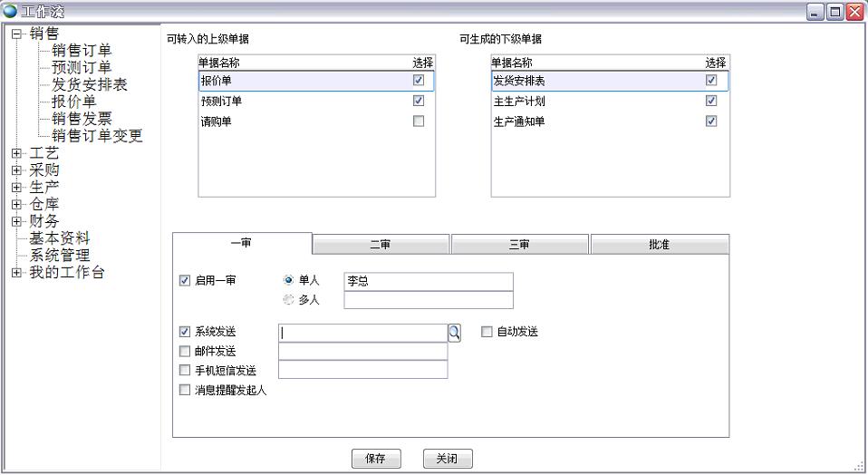The image size is (868, 475).
Task: Uncheck the 启用一审 checkbox
Action: (x=186, y=281)
